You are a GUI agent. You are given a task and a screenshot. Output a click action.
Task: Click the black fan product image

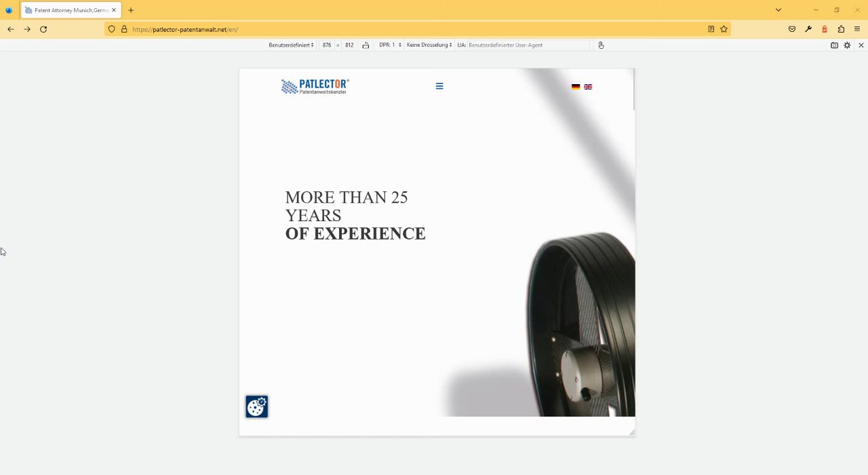pos(581,324)
